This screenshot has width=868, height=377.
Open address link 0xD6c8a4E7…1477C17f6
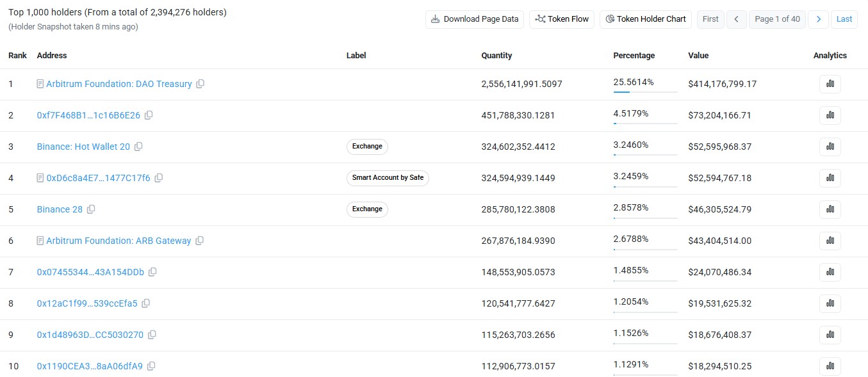99,178
